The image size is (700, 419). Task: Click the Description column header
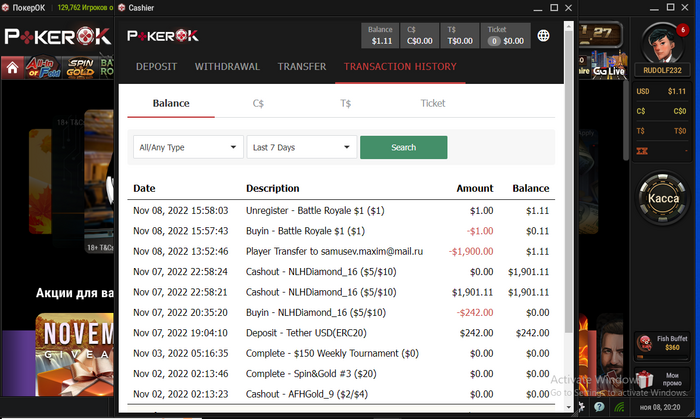[272, 188]
